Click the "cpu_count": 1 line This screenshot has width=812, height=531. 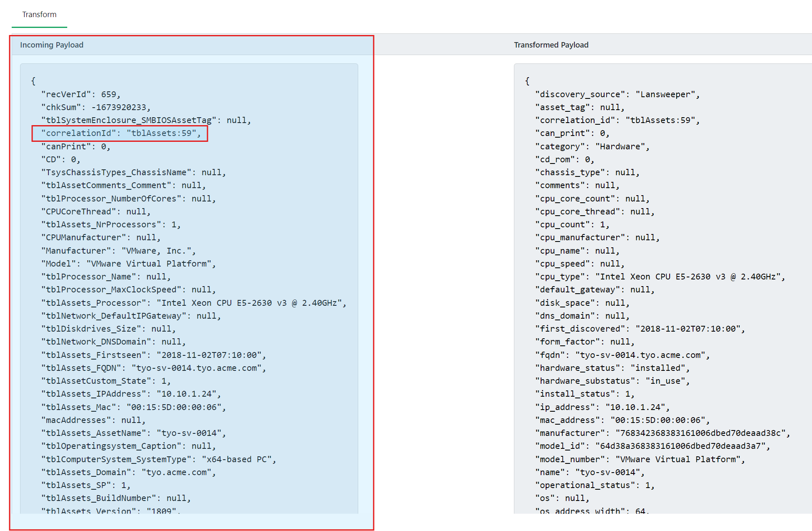pos(572,224)
